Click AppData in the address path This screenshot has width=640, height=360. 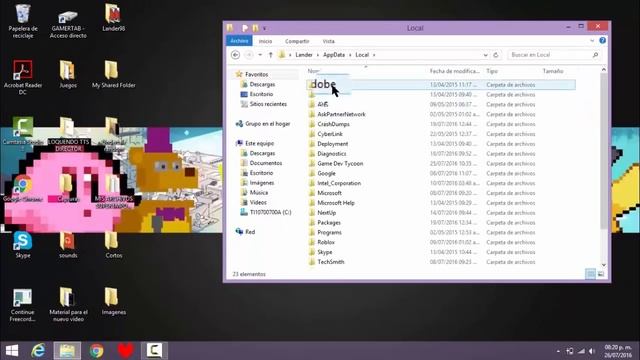coord(334,55)
